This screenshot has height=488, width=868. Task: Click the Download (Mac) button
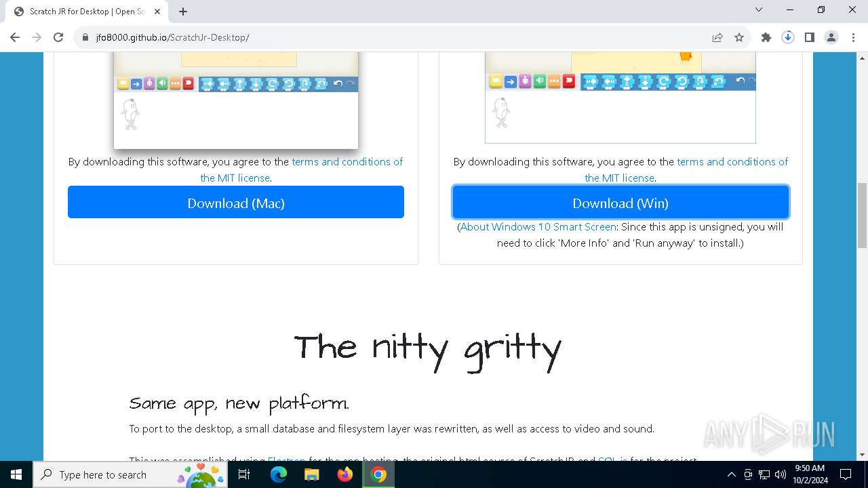coord(236,203)
